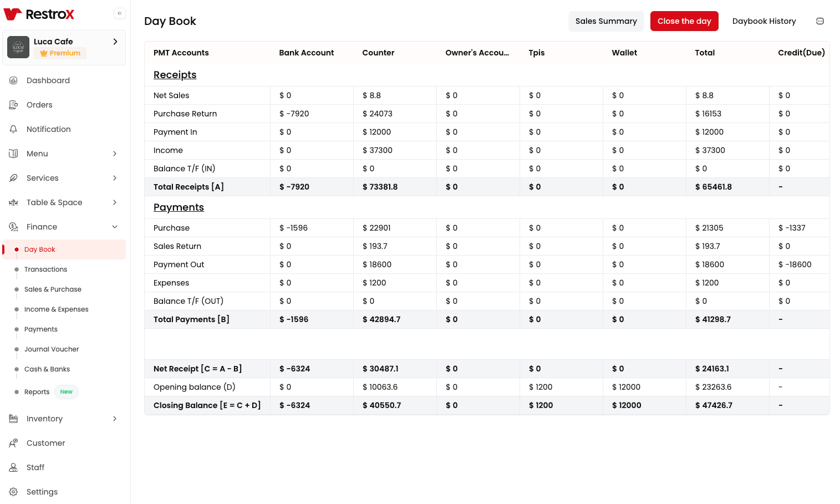
Task: Select Journal Voucher in Finance menu
Action: pyautogui.click(x=52, y=349)
